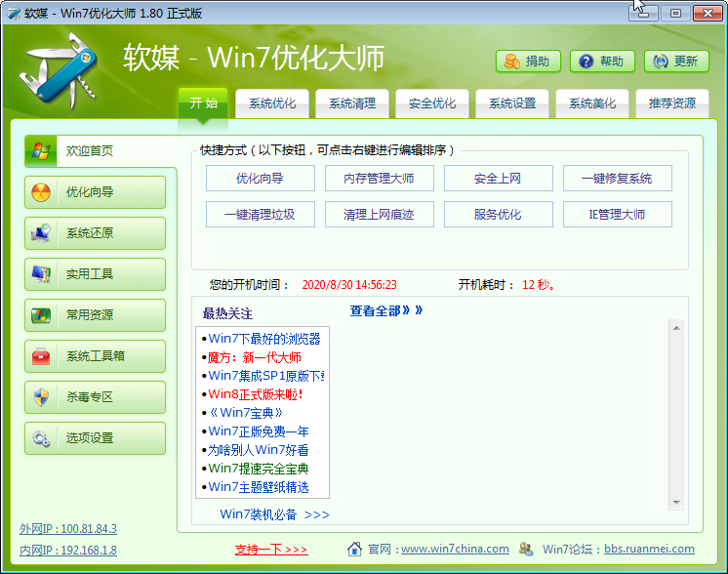Open 优化向导 from the sidebar
Image resolution: width=728 pixels, height=574 pixels.
(96, 192)
